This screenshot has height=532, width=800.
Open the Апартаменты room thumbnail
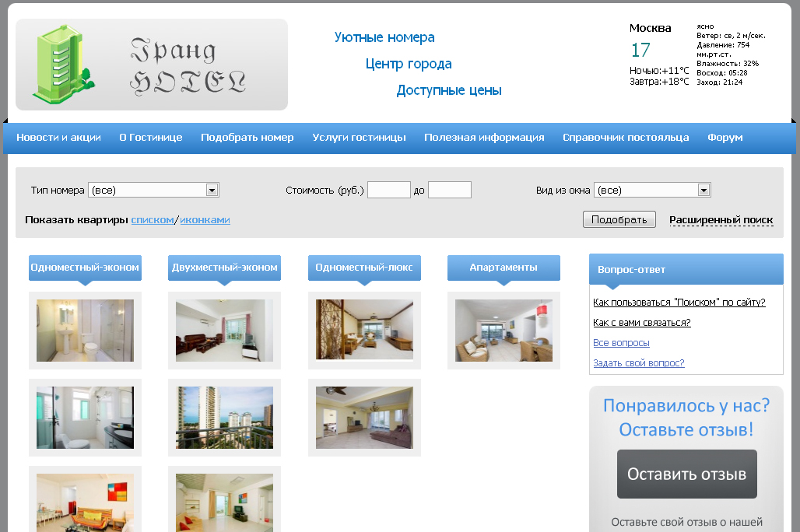pos(504,331)
